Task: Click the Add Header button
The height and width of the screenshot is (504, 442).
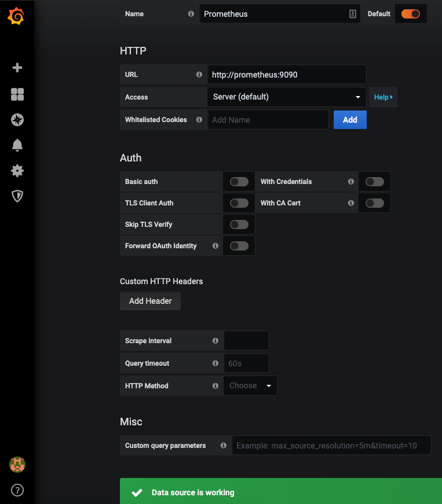Action: coord(150,301)
